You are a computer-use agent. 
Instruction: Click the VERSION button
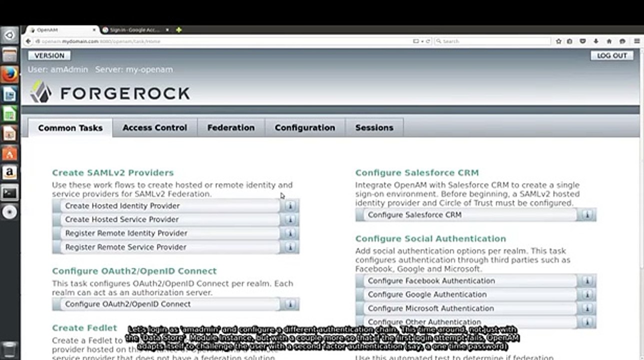coord(49,55)
